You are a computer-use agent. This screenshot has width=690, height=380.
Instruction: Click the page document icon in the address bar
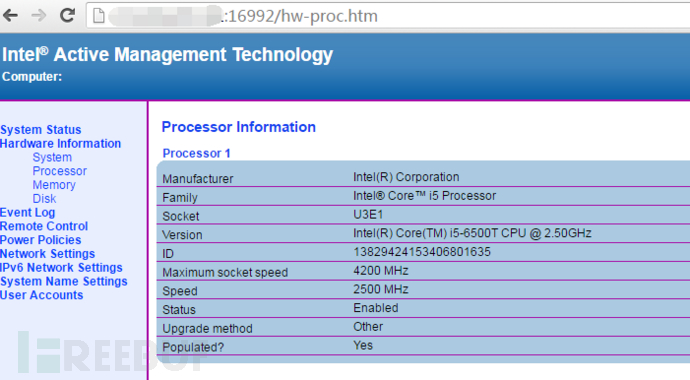point(99,16)
